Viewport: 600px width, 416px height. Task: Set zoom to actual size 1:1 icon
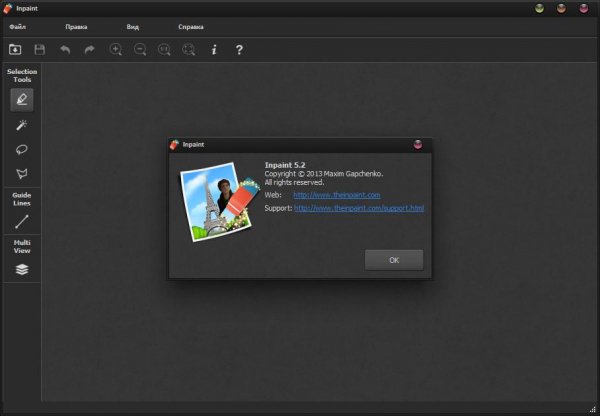pos(165,49)
